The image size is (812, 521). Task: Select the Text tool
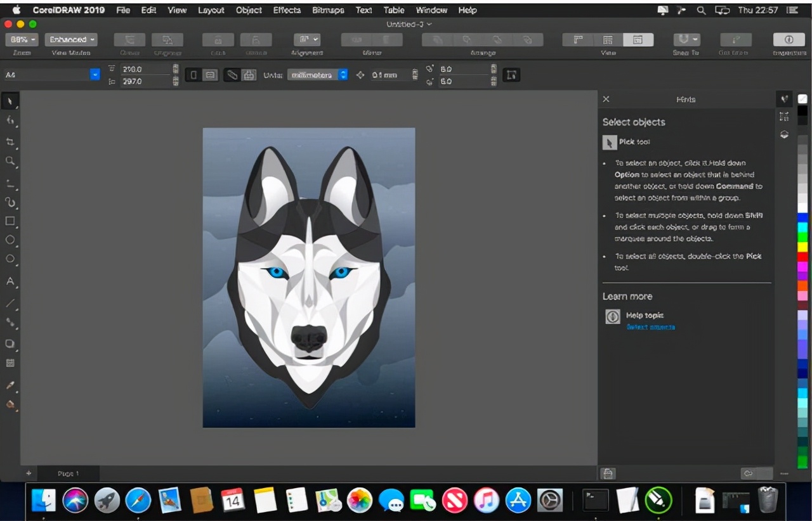10,281
